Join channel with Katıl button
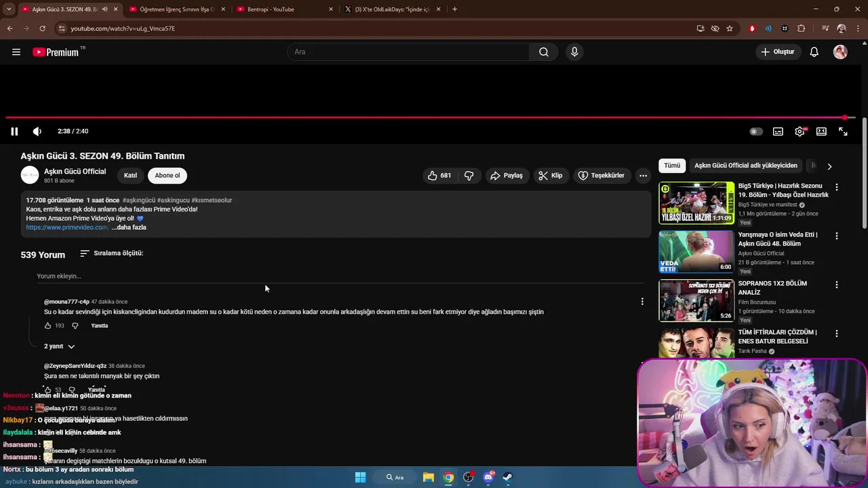Image resolution: width=868 pixels, height=488 pixels. 130,176
